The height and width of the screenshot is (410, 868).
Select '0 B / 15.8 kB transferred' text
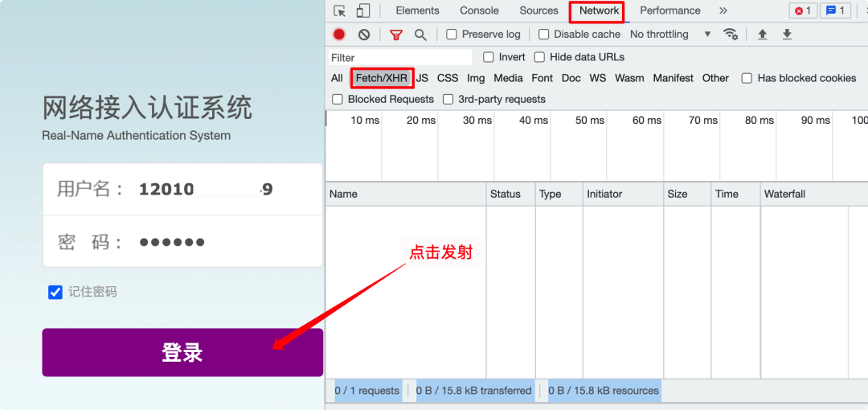[473, 391]
